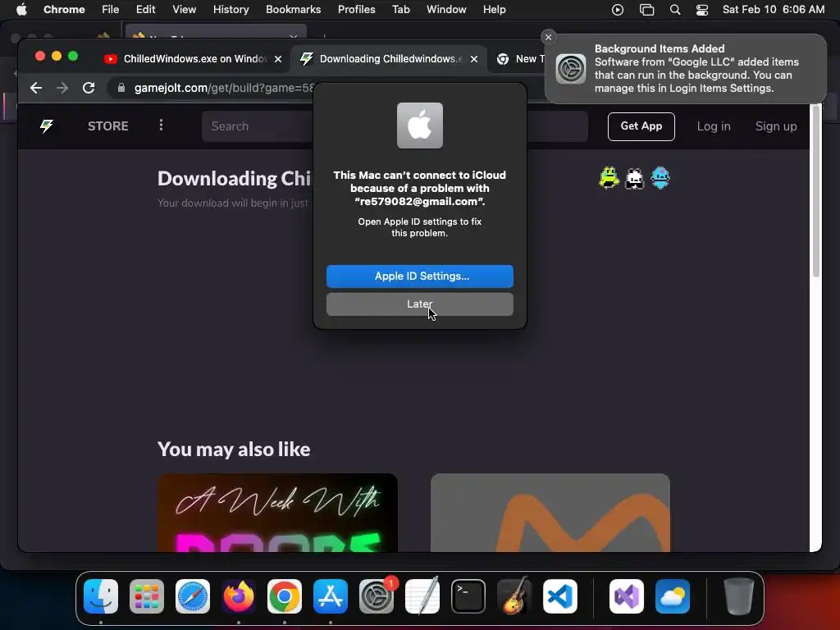Click the Game Jolt Search field
Viewport: 840px width, 630px height.
coord(395,126)
